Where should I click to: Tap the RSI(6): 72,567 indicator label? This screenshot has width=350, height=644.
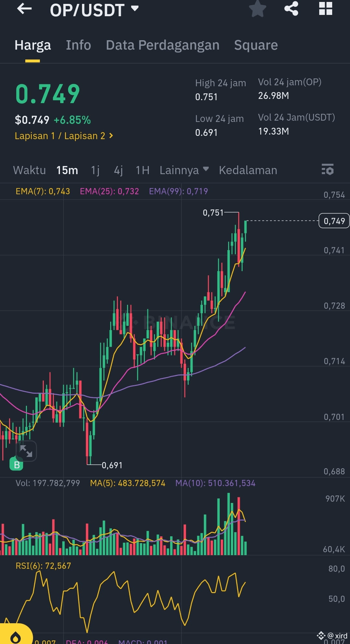click(43, 566)
